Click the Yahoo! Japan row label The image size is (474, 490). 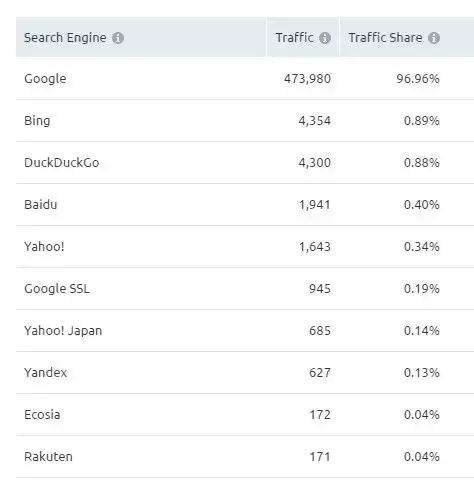(63, 331)
